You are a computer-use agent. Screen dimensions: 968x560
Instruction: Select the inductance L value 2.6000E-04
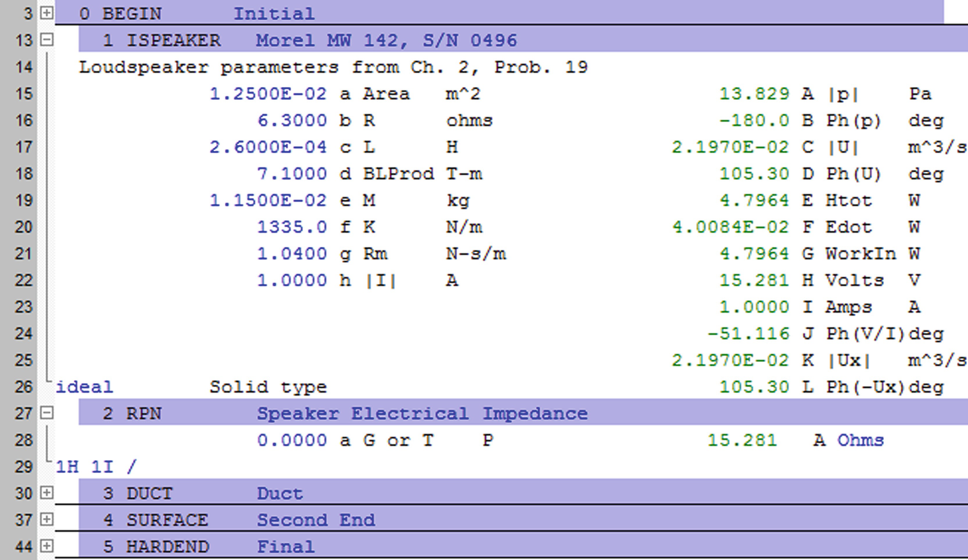(x=268, y=147)
